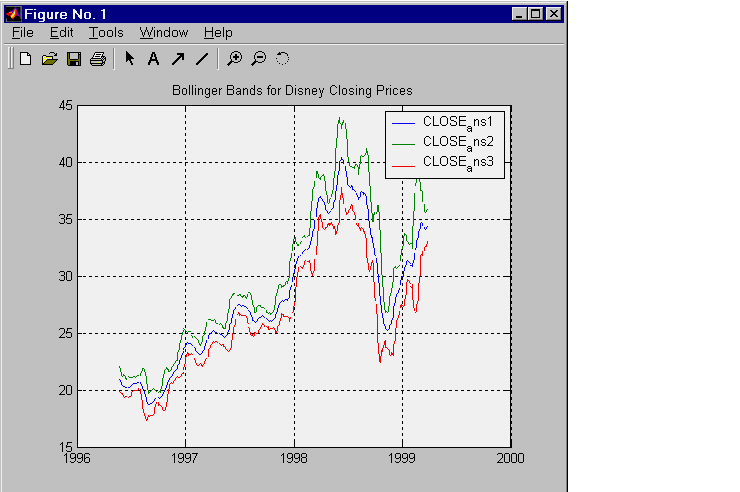Open the File menu
Viewport: 740px width, 492px height.
(23, 33)
